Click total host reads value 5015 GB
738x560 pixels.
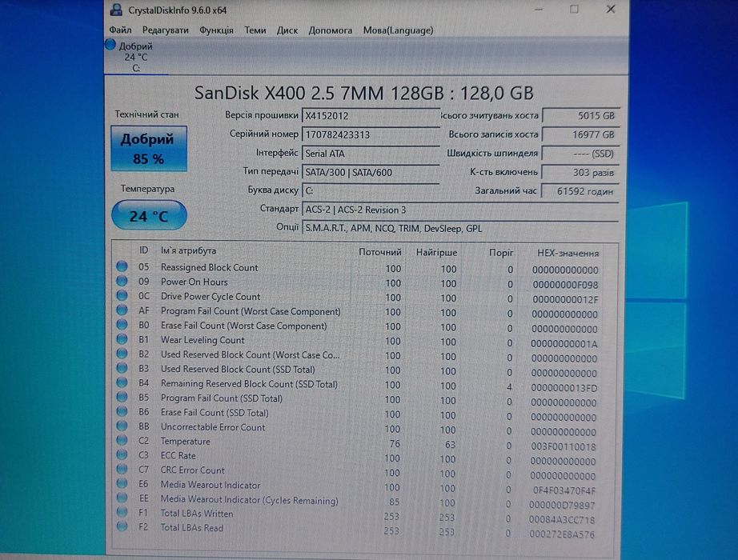pos(580,116)
